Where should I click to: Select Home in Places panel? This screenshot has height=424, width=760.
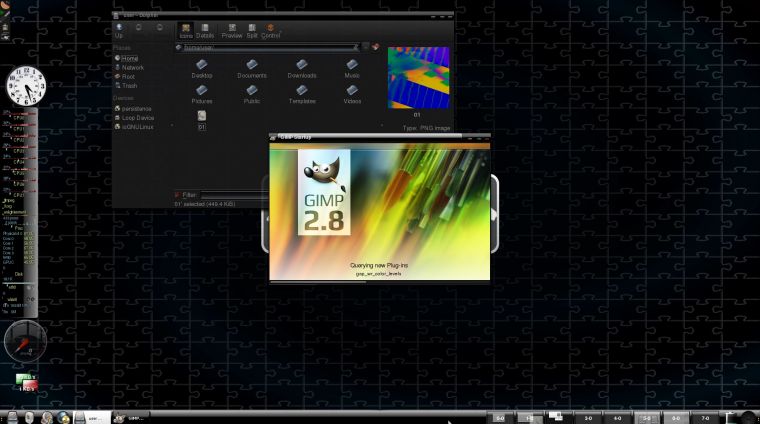pos(127,58)
